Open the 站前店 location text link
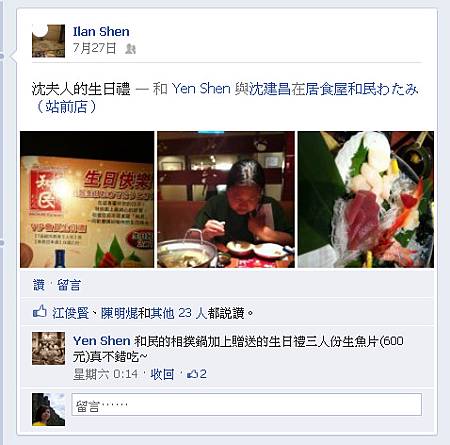The width and height of the screenshot is (450, 445). tap(66, 107)
